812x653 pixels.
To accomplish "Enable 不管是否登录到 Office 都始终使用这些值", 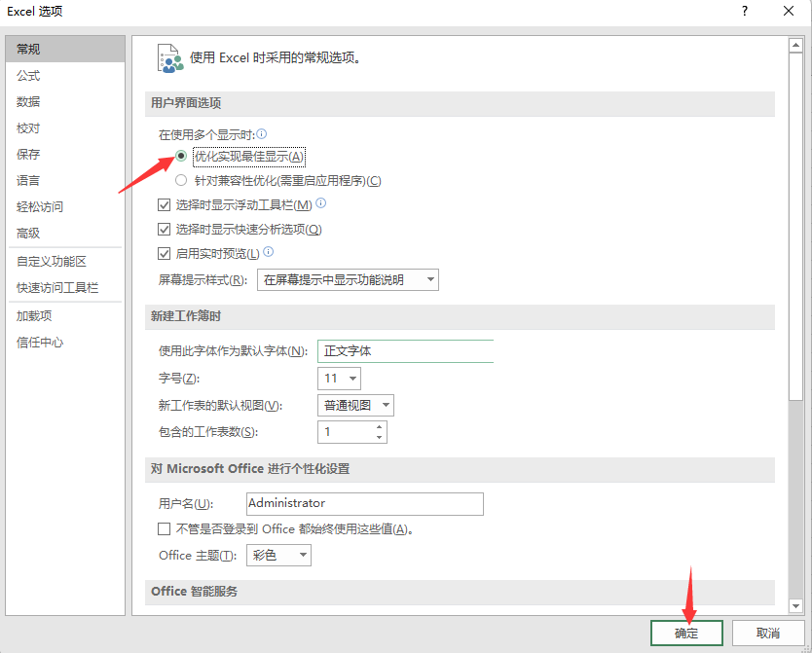I will click(165, 528).
